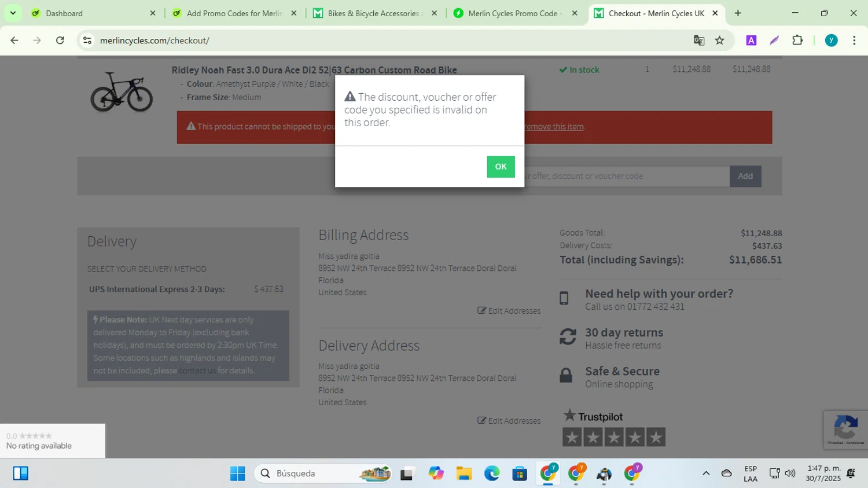868x488 pixels.
Task: Open the purple A extension
Action: tap(751, 41)
